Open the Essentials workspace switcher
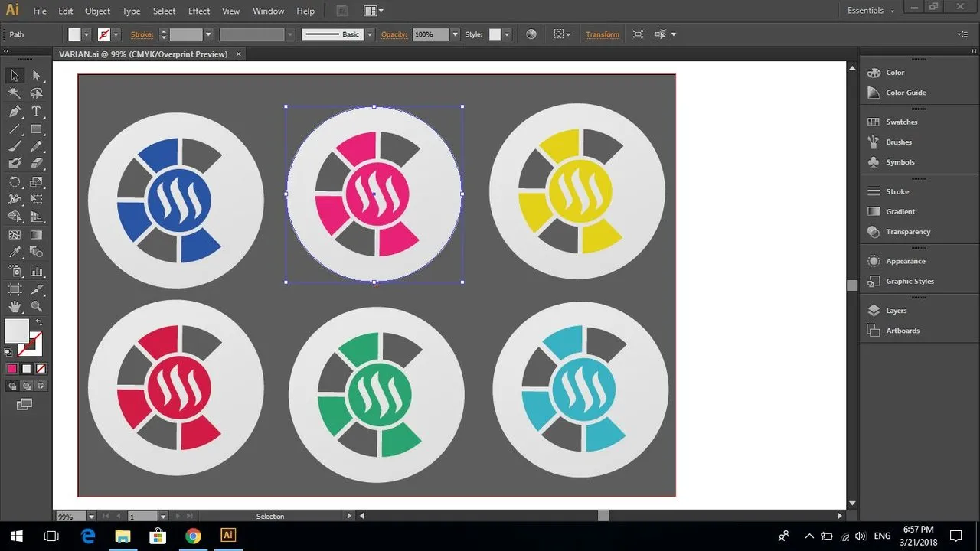 click(x=871, y=11)
